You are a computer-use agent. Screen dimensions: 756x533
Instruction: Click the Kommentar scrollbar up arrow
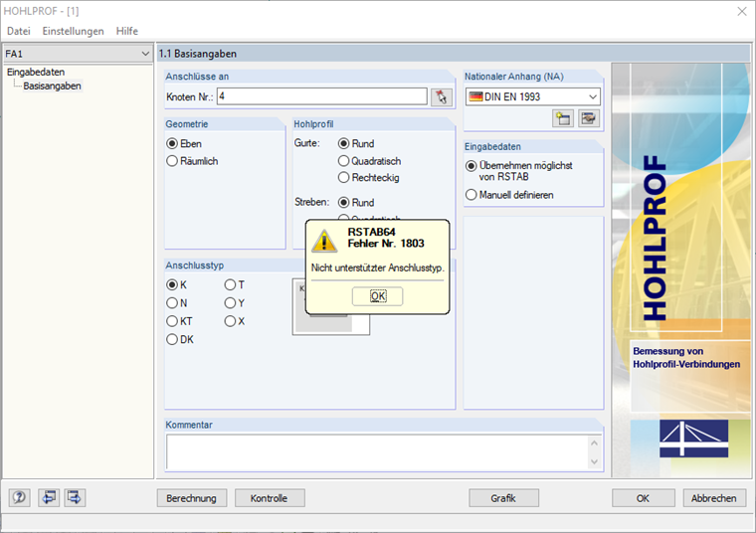[594, 443]
